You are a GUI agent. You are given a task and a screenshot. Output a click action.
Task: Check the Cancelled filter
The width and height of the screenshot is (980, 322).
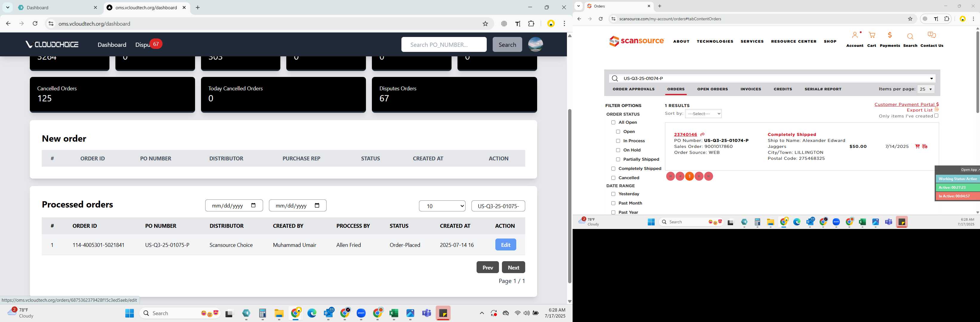pos(613,178)
